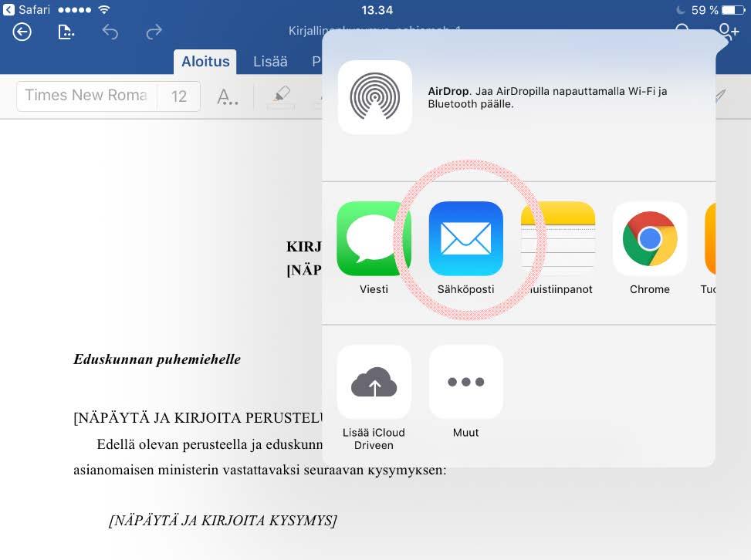Tap Eduskunnan puhemiehelle heading text

[x=157, y=359]
